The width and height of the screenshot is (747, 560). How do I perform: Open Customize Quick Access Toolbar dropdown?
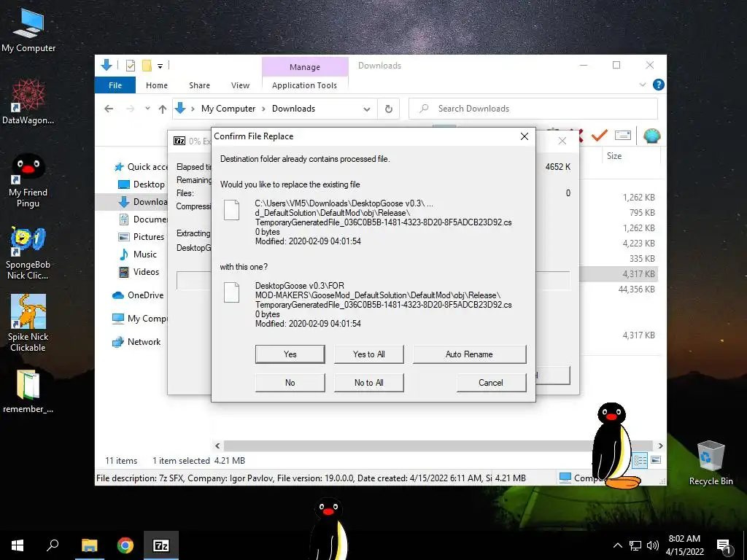160,66
